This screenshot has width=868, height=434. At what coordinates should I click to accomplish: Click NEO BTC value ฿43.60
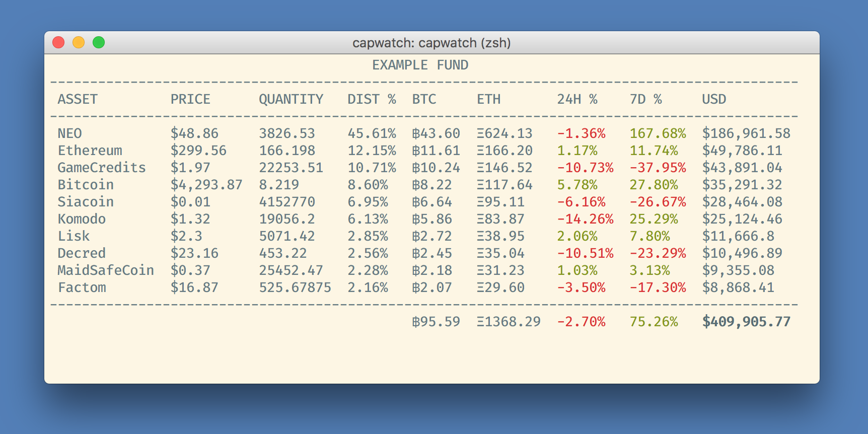436,133
